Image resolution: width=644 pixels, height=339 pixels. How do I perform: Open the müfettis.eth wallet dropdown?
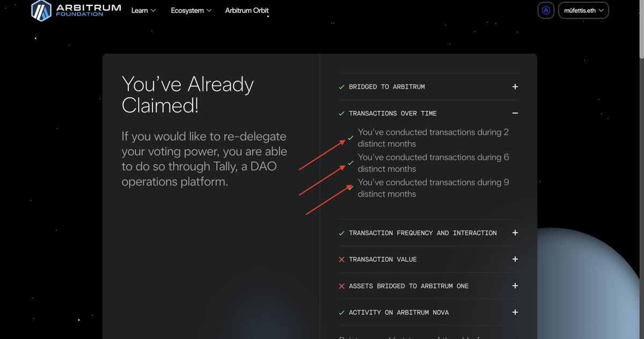(x=584, y=10)
